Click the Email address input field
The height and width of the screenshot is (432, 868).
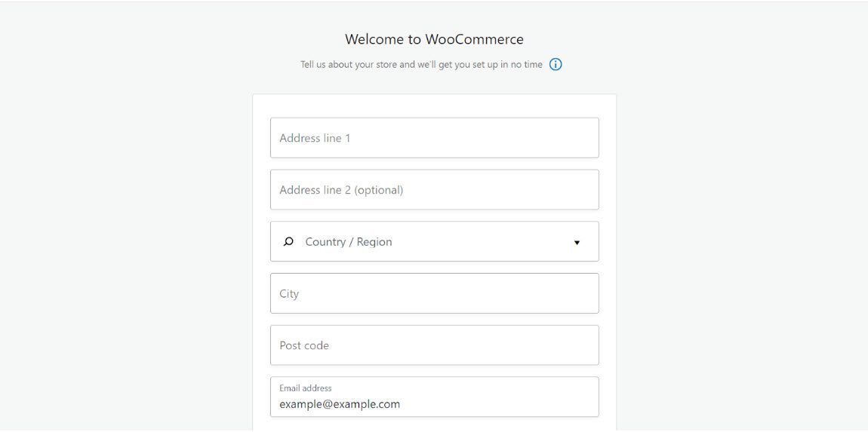[435, 397]
